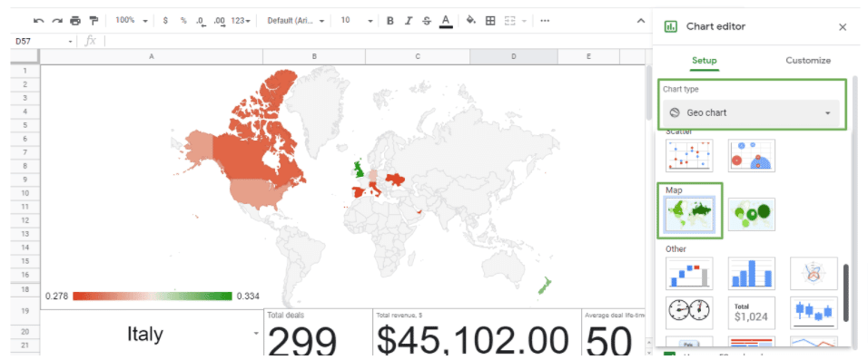Undo the last action
Viewport: 868px width, 360px height.
click(x=38, y=21)
